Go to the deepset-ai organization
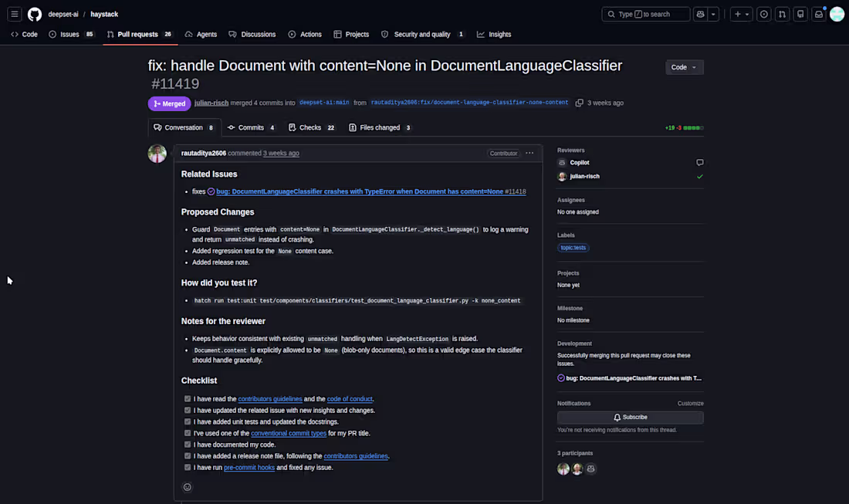Viewport: 849px width, 504px height. (63, 14)
